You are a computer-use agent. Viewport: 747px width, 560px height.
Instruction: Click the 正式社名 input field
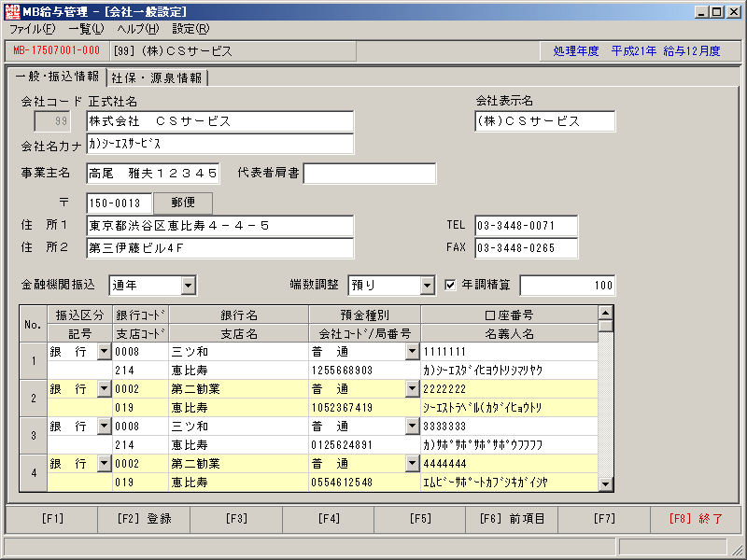tap(220, 121)
